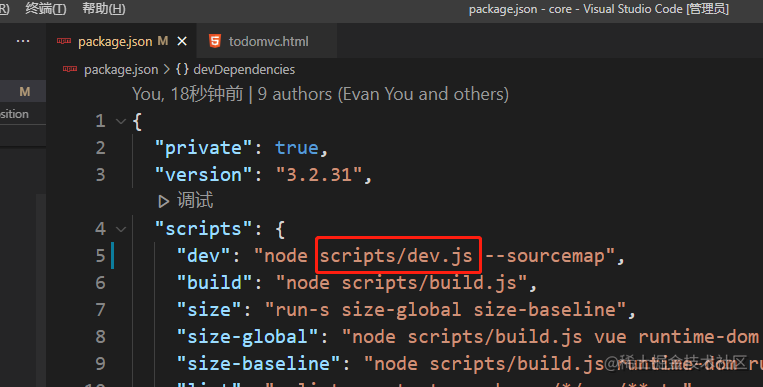
Task: Open the 终端(T) menu
Action: (45, 8)
